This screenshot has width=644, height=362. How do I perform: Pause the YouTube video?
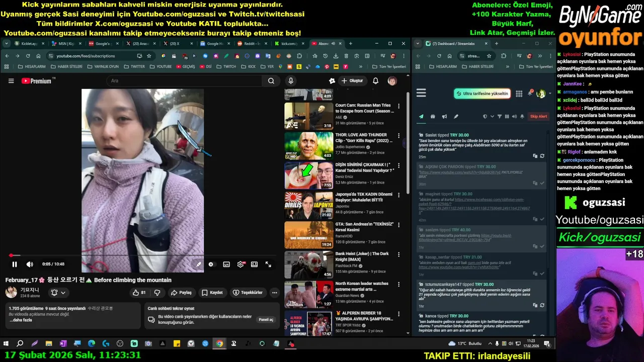pos(15,264)
